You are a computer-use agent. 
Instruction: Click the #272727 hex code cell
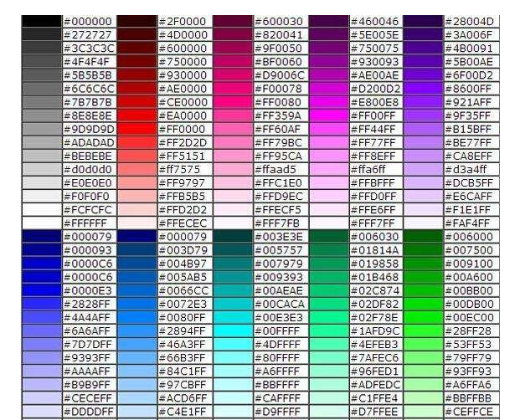90,35
